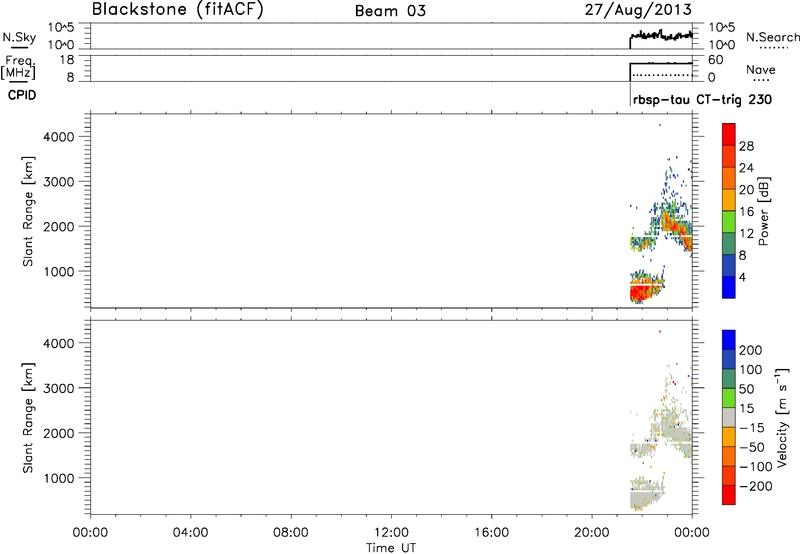Click the noise trace in N.Sky panel
This screenshot has height=554, width=800.
tap(661, 36)
